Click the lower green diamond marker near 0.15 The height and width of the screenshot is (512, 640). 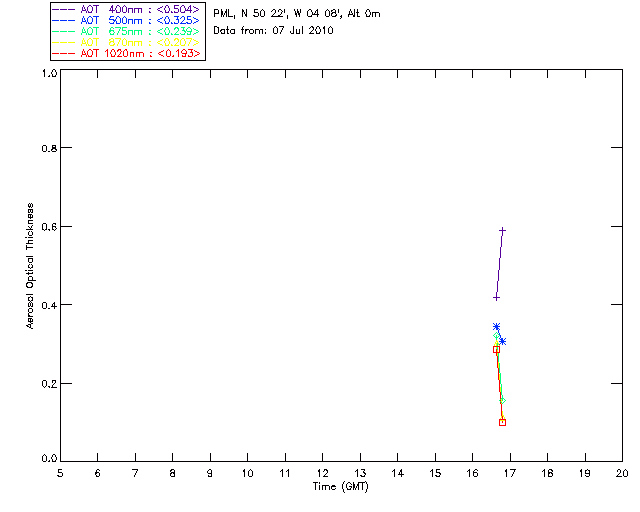click(x=502, y=401)
